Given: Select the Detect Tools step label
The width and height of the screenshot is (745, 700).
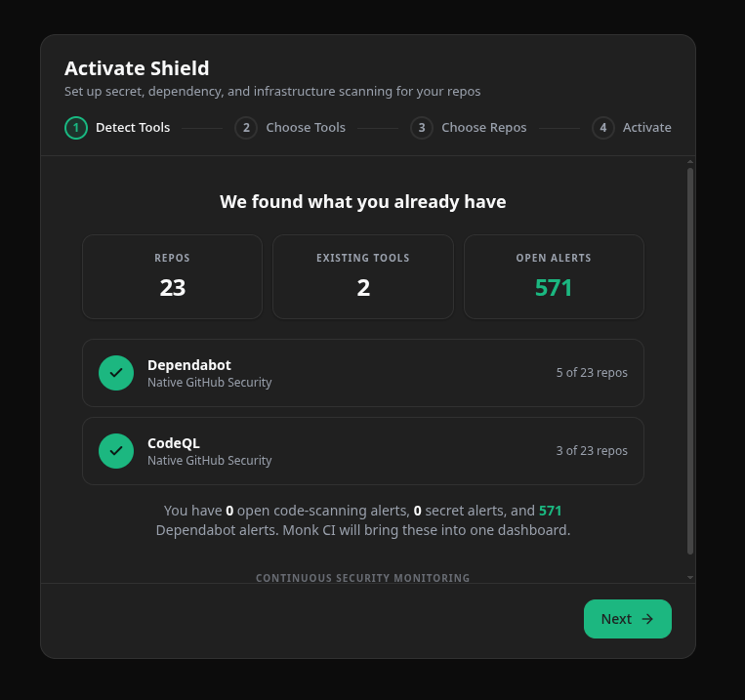Looking at the screenshot, I should tap(133, 128).
